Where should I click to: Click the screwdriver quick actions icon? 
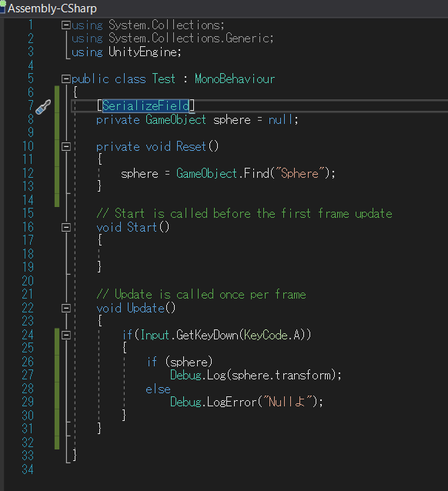(x=43, y=107)
